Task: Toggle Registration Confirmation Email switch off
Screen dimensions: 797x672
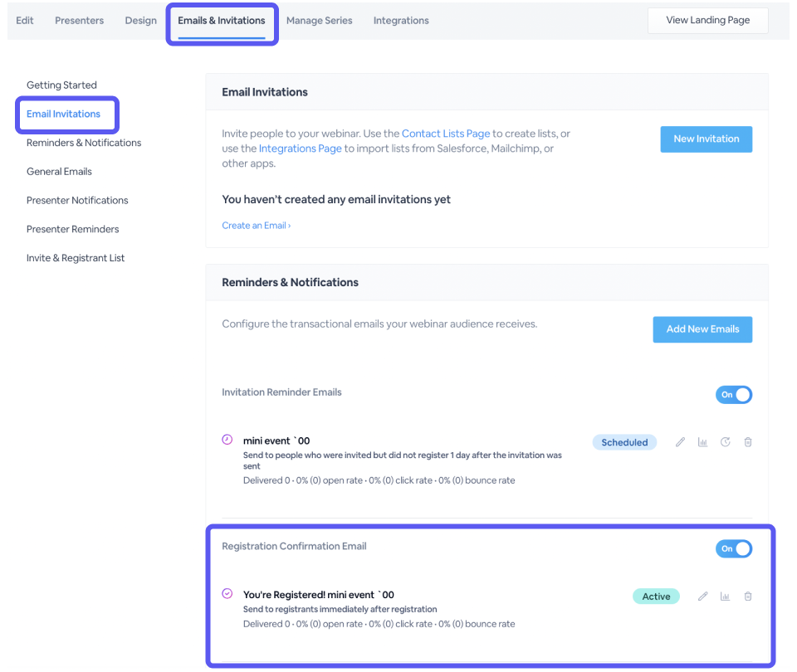Action: tap(733, 548)
